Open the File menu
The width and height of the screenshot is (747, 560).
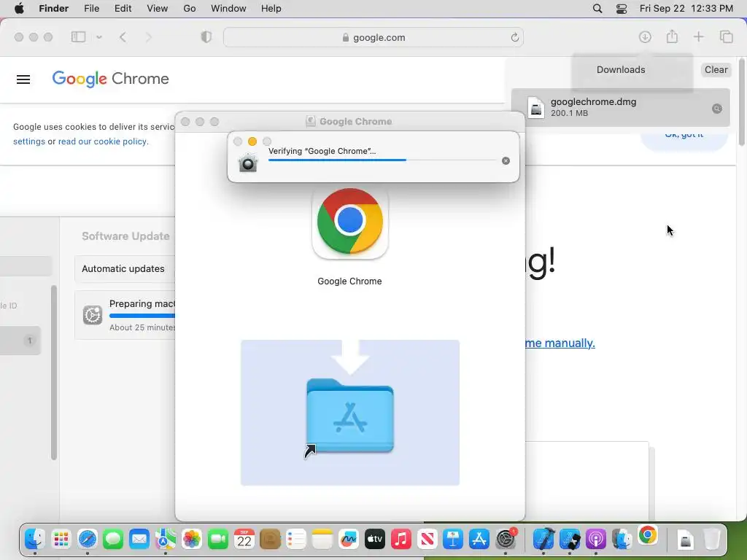click(91, 9)
